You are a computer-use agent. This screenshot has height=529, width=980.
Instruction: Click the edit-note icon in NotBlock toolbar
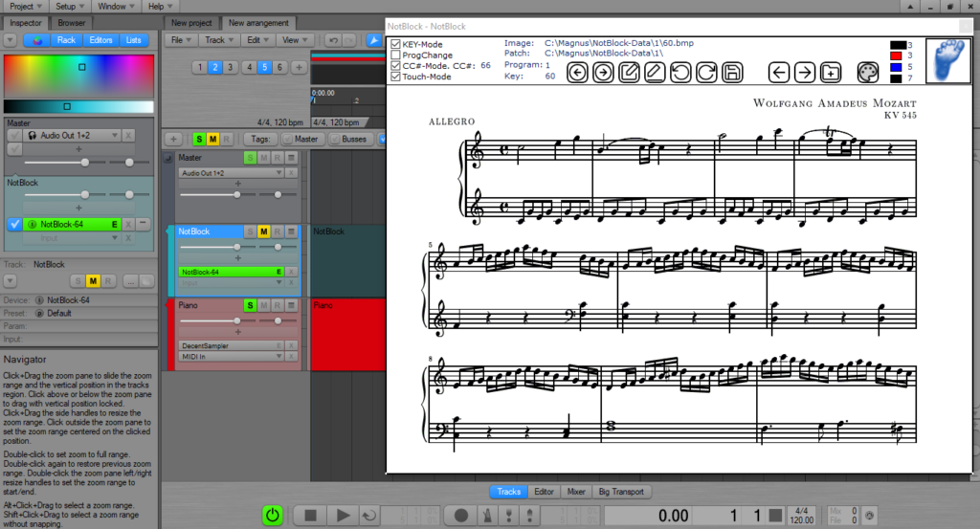pyautogui.click(x=629, y=73)
